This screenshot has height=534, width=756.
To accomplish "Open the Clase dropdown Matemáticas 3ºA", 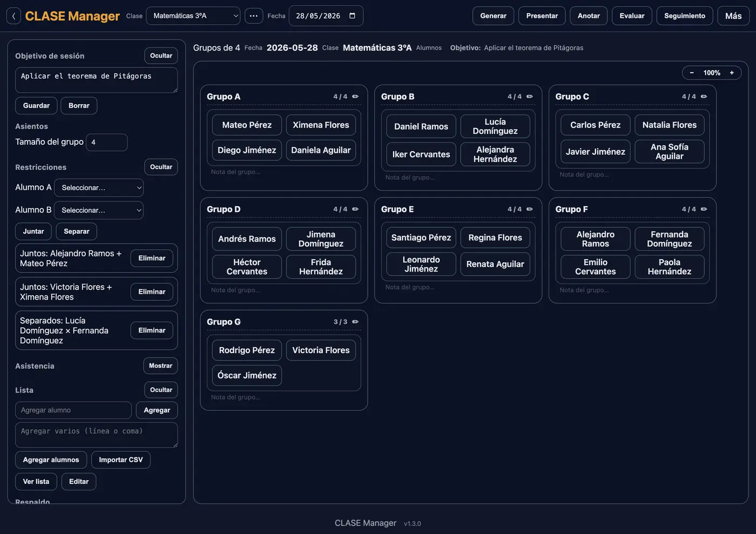I will (x=193, y=16).
